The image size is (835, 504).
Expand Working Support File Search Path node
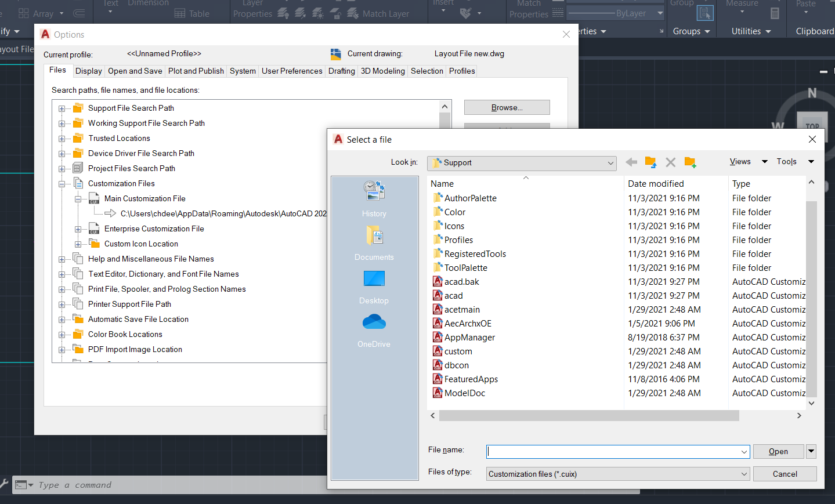tap(62, 124)
